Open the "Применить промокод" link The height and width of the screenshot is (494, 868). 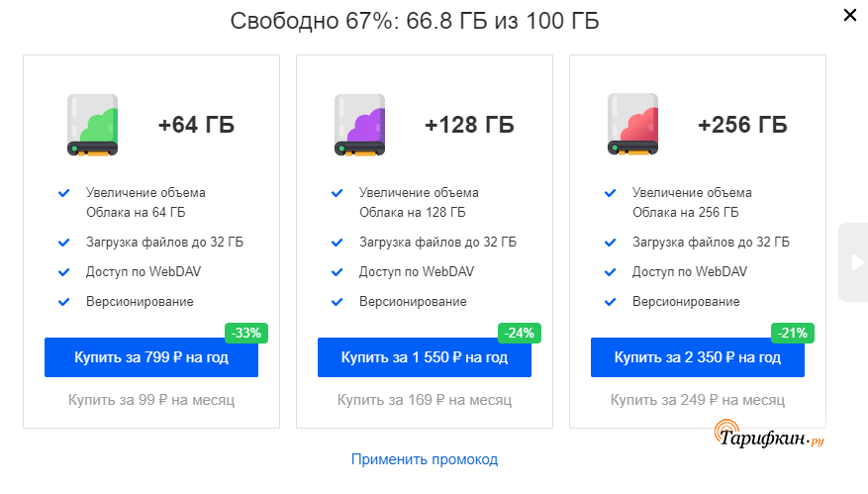(425, 459)
